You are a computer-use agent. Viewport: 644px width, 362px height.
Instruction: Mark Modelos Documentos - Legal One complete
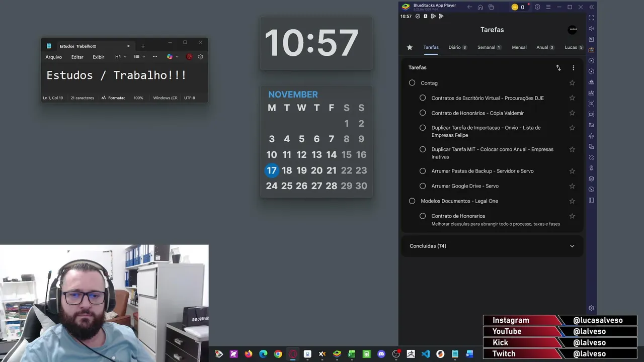pos(412,201)
